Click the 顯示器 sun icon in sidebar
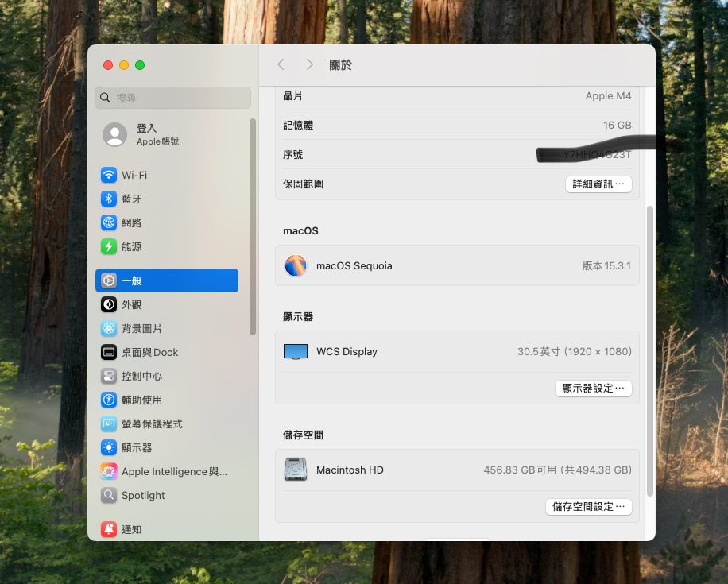Screen dimensions: 728x584 [109, 447]
